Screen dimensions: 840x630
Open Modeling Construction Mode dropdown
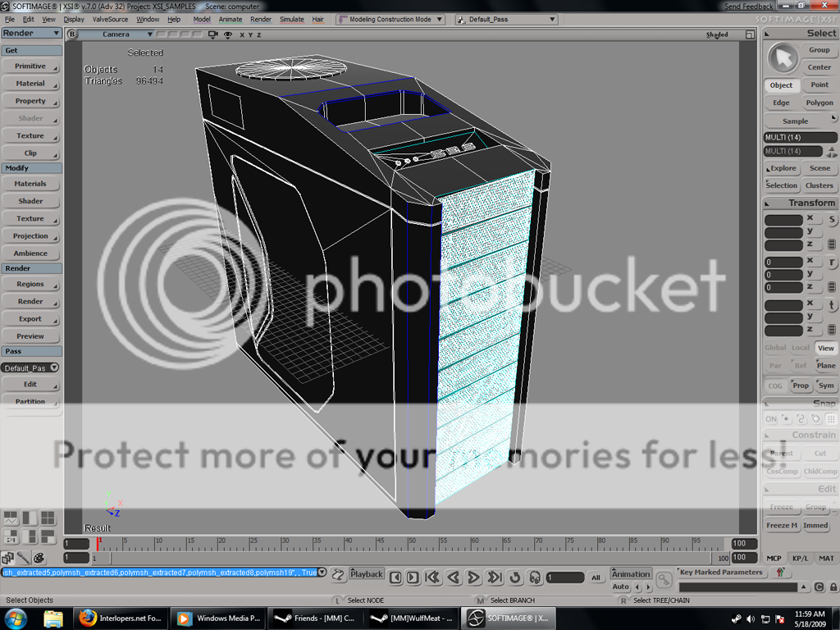tap(390, 20)
